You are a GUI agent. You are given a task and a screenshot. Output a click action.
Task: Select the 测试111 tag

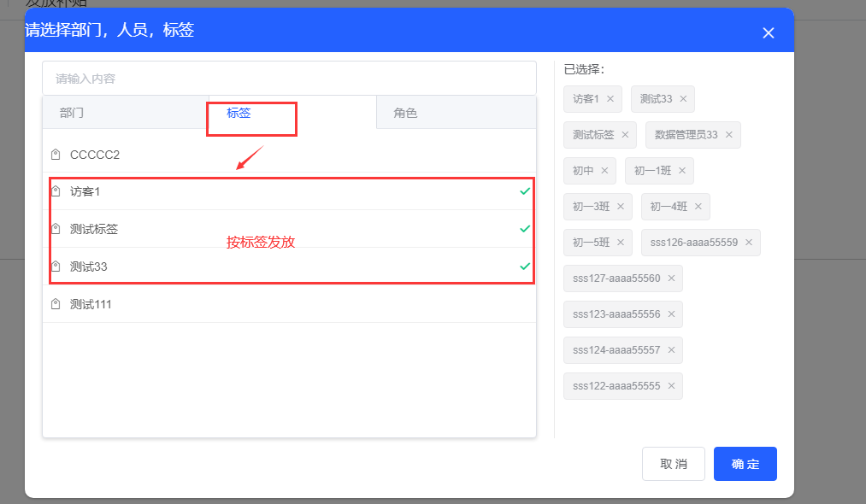91,304
